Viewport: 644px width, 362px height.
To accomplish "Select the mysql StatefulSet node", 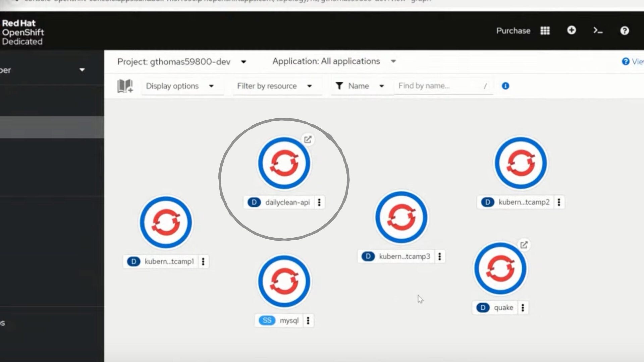I will click(284, 281).
